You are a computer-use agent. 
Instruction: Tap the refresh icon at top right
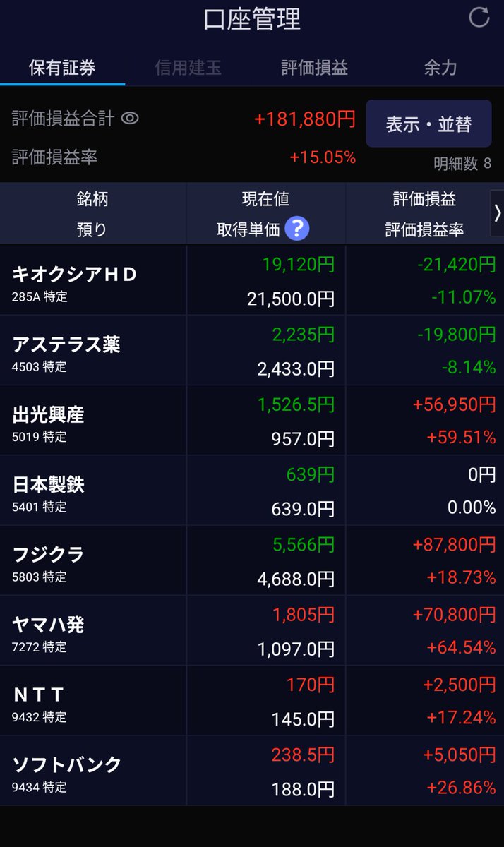(x=479, y=18)
